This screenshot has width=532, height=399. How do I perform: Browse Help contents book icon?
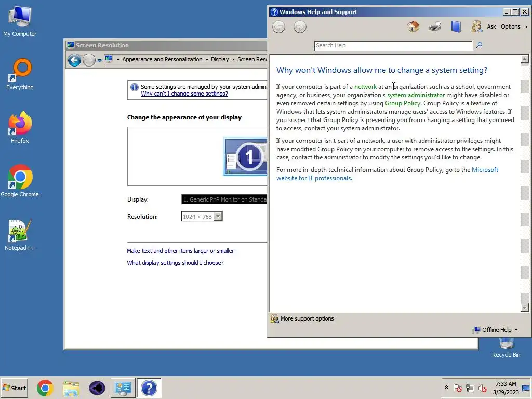(x=456, y=26)
